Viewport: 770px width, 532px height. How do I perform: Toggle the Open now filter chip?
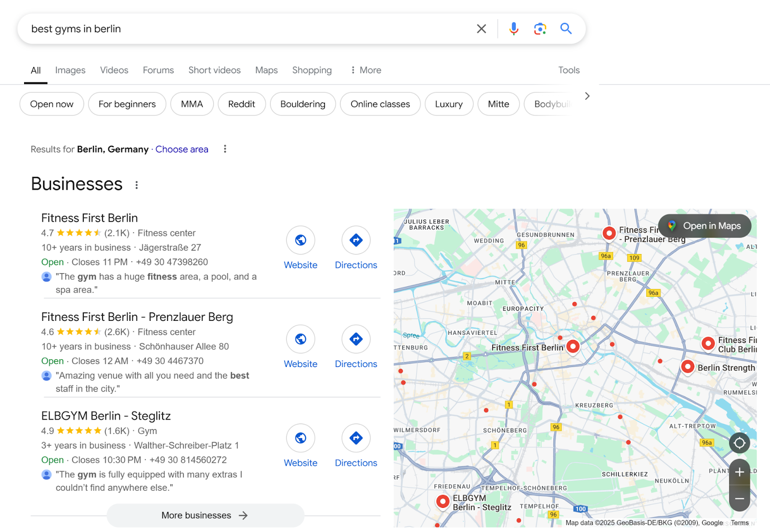(51, 104)
